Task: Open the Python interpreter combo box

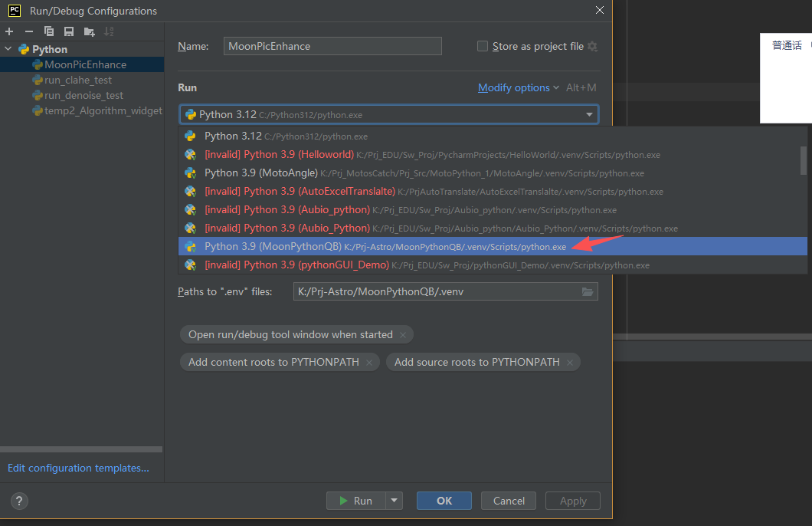Action: pos(389,114)
